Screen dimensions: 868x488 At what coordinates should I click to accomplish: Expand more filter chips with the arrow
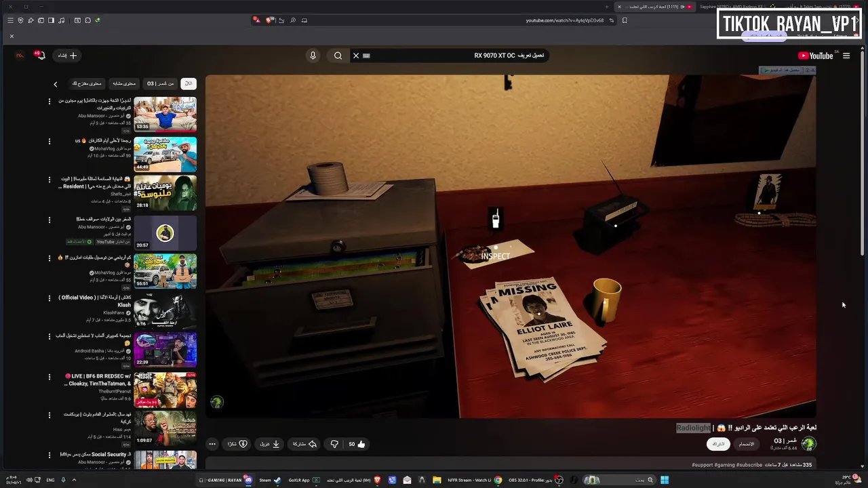pos(56,84)
